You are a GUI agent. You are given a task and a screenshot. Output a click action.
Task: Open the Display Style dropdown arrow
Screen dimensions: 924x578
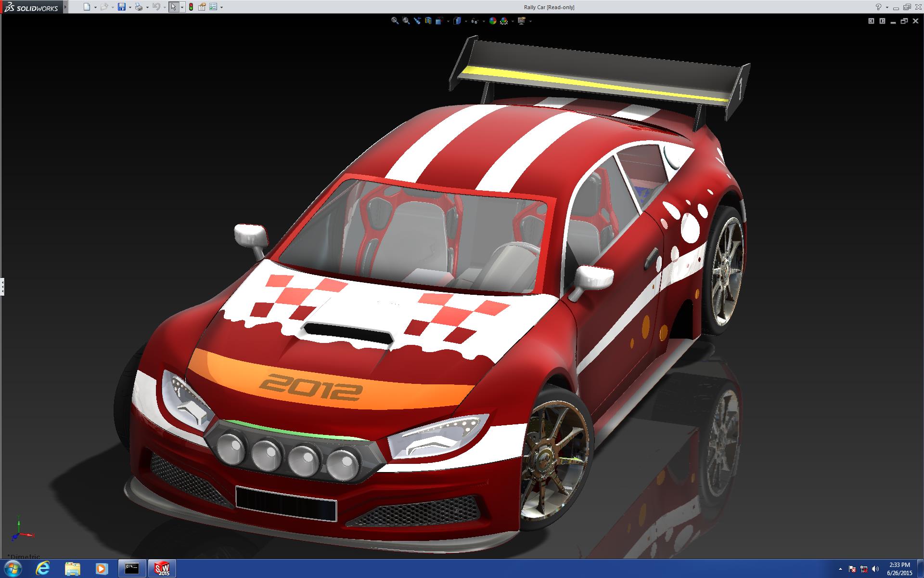(466, 21)
